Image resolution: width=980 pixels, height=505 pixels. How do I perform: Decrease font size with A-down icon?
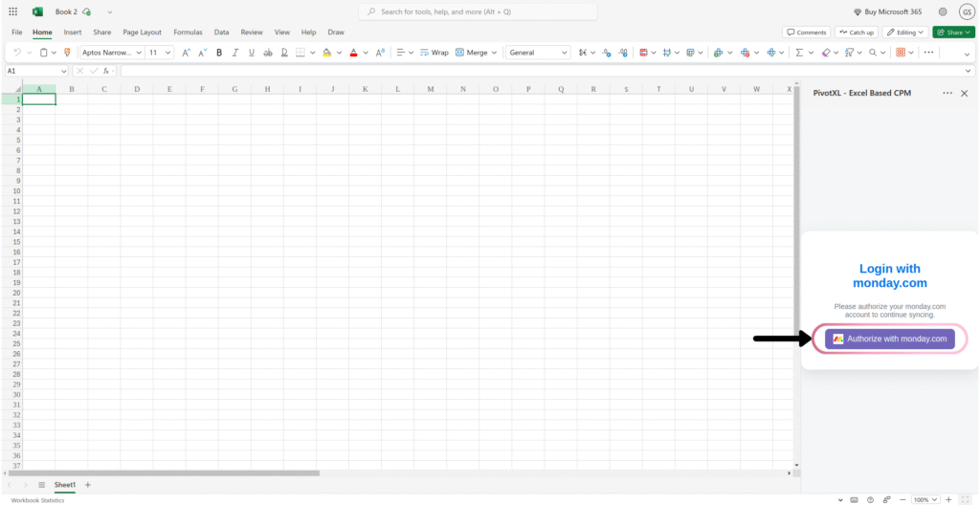[203, 53]
